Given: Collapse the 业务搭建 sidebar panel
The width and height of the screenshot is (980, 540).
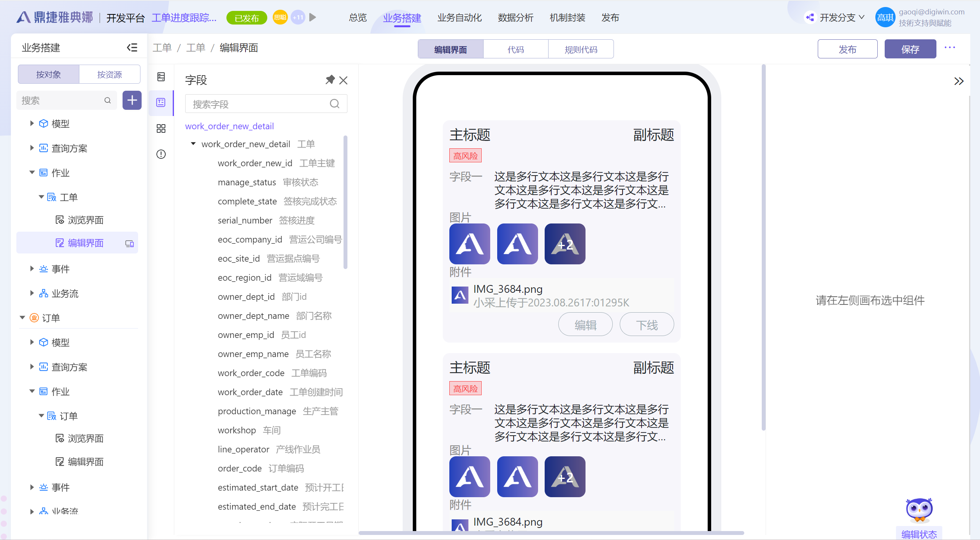Looking at the screenshot, I should (132, 47).
